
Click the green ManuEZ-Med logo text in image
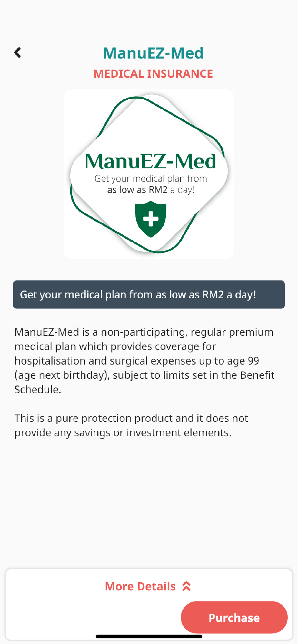[x=151, y=161]
